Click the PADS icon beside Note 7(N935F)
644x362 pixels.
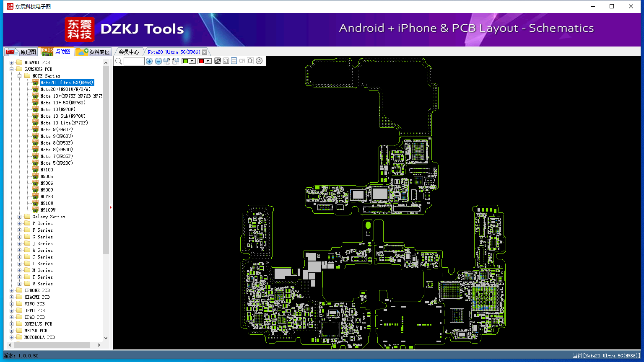pyautogui.click(x=35, y=156)
